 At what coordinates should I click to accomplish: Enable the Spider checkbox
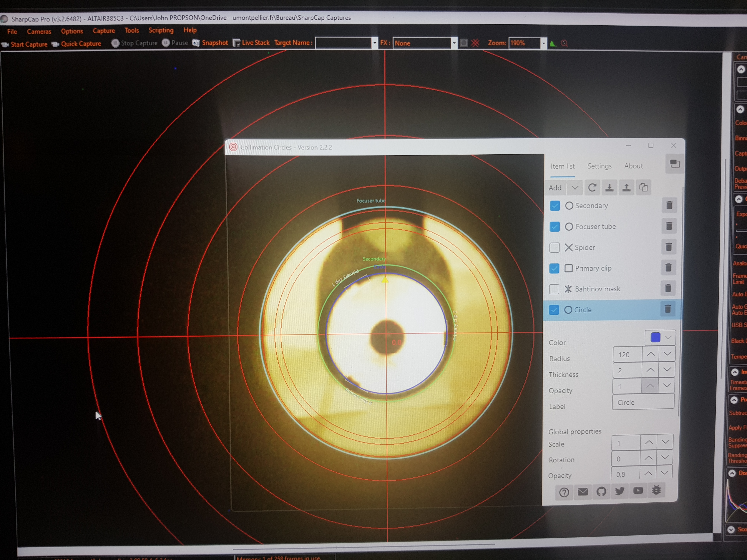pyautogui.click(x=555, y=247)
